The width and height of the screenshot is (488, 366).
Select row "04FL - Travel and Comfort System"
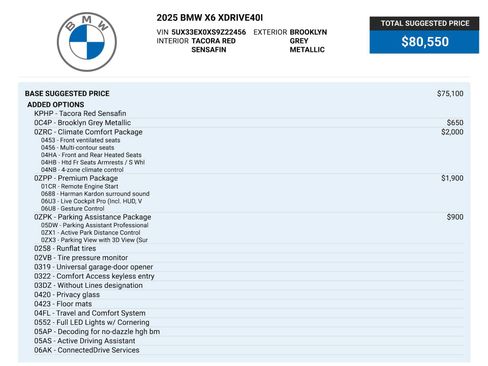tap(248, 313)
